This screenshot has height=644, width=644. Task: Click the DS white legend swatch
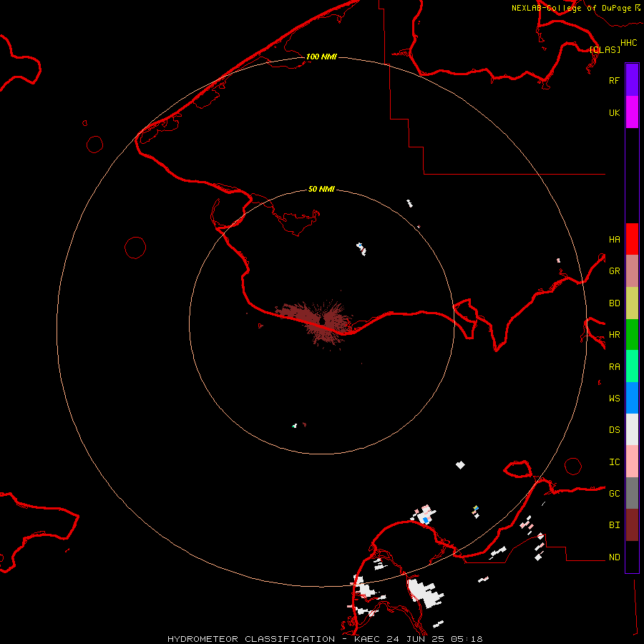pyautogui.click(x=632, y=429)
